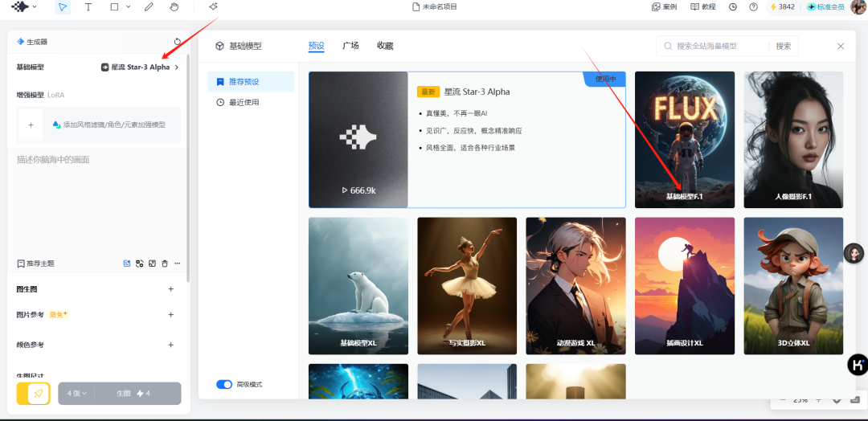
Task: Expand the 图生图 section with plus
Action: [x=170, y=289]
